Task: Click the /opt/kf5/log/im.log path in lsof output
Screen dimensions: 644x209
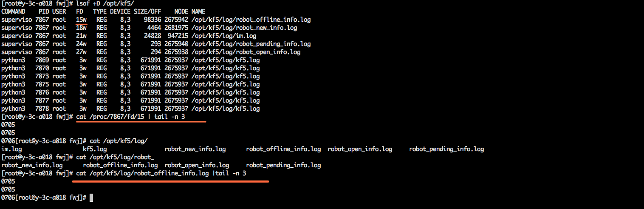Action: pos(224,36)
